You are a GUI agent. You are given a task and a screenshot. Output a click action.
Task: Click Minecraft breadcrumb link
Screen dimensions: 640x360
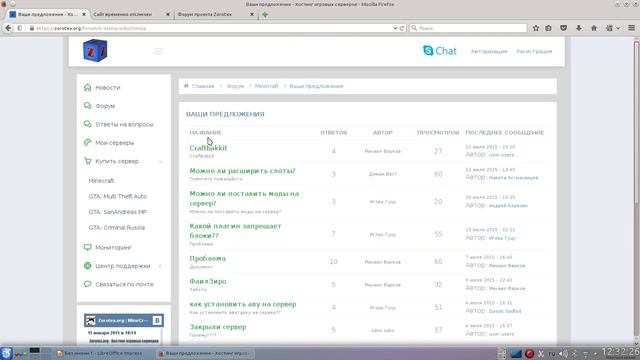pyautogui.click(x=267, y=86)
